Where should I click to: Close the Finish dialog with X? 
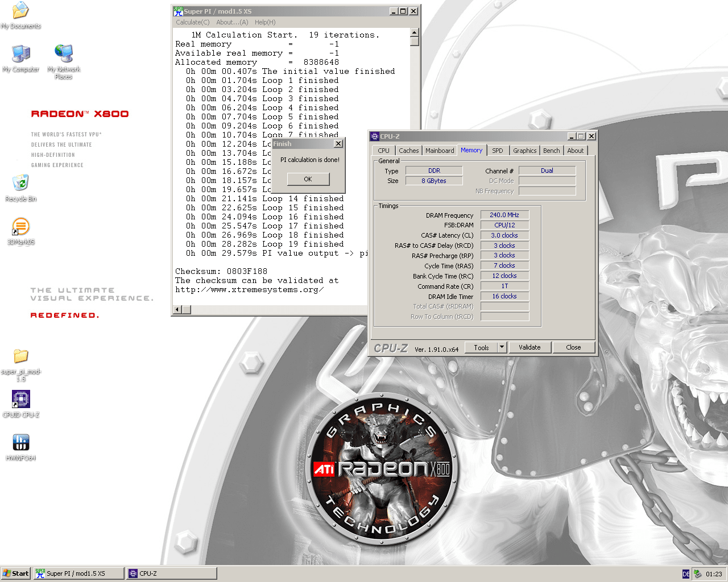point(338,144)
